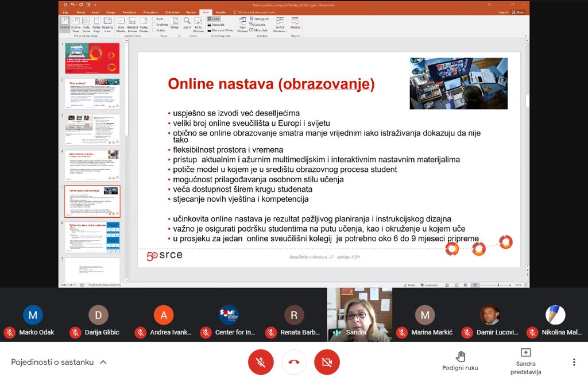This screenshot has width=588, height=381.
Task: Select slide 6 thumbnail in panel
Action: [x=92, y=237]
